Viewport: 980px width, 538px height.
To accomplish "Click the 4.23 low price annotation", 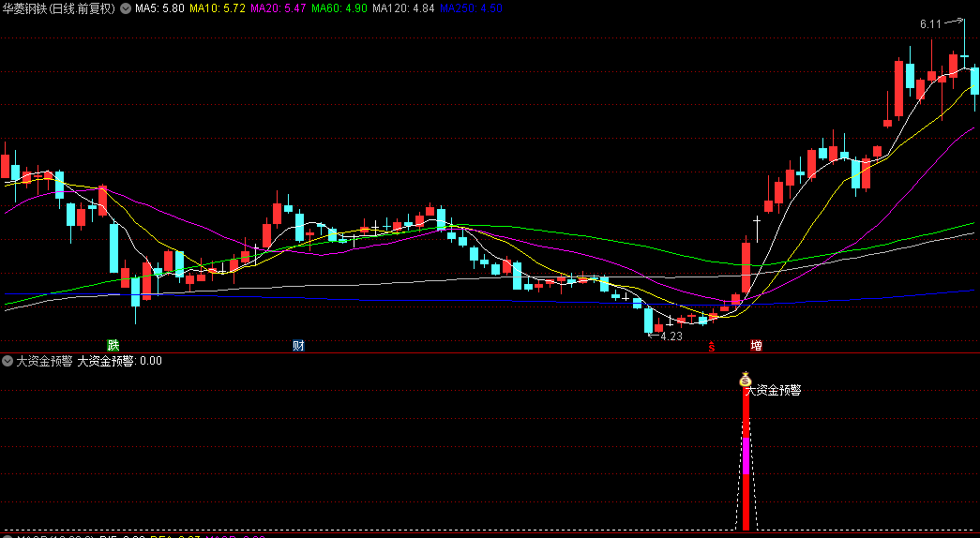I will (x=671, y=336).
